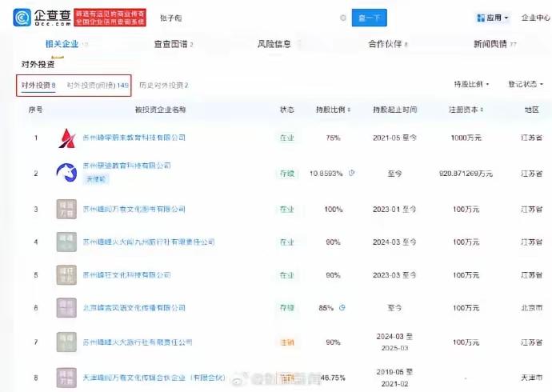552x392 pixels.
Task: Open the row 1 Suzhou education technology company link
Action: (x=134, y=138)
